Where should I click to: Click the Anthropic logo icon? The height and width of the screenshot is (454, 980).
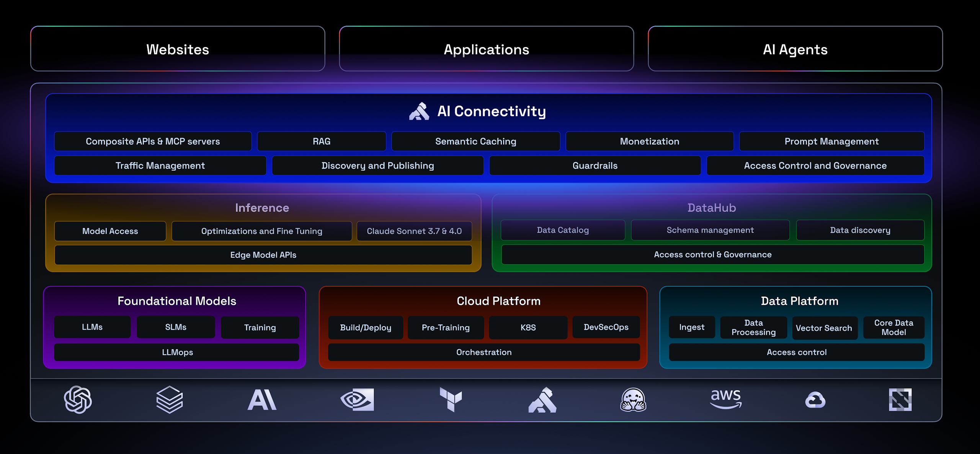coord(262,400)
